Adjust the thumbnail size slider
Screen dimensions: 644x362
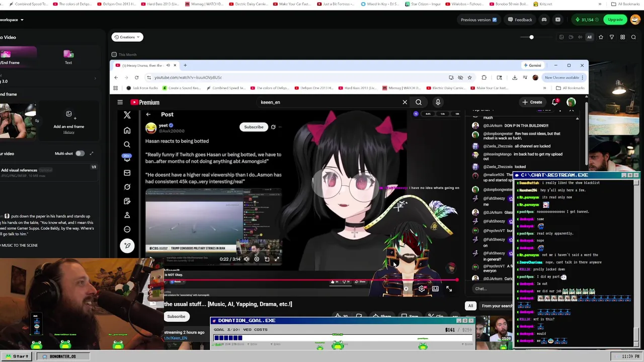point(531,37)
